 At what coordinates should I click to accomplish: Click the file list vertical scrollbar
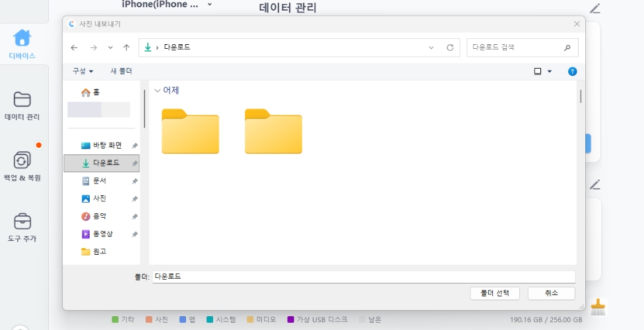pos(581,96)
